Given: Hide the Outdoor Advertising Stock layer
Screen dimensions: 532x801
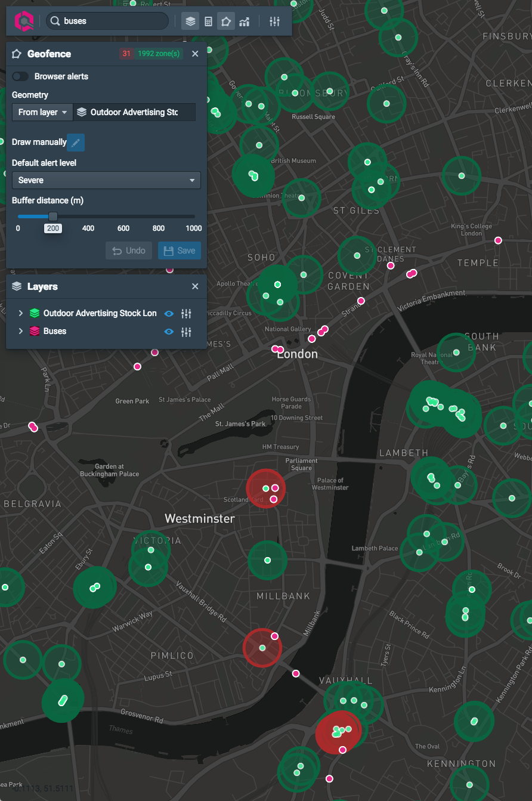Looking at the screenshot, I should 169,314.
